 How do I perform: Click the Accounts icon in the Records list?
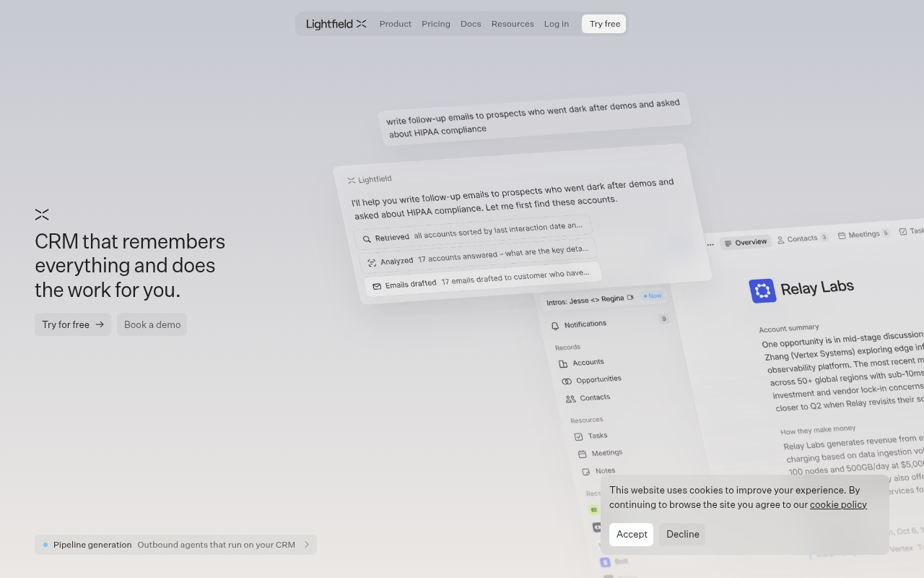563,364
